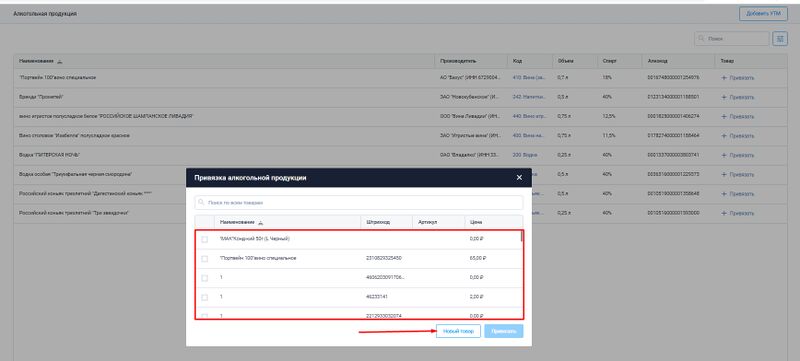Select the 2,00 ₽ price cell
Viewport: 800px width, 361px height.
pos(477,296)
